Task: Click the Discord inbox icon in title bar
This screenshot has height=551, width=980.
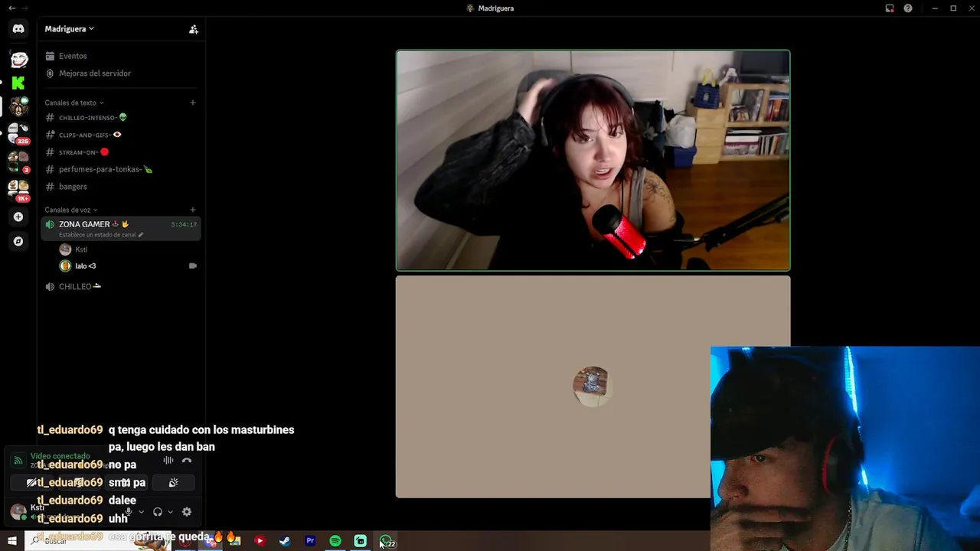Action: [890, 8]
